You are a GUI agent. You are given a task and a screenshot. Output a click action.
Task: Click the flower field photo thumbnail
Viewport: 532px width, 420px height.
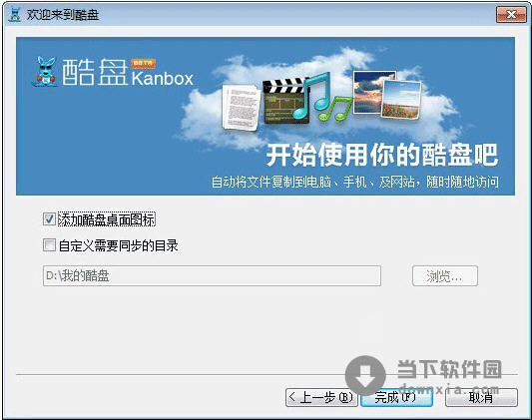coord(401,100)
